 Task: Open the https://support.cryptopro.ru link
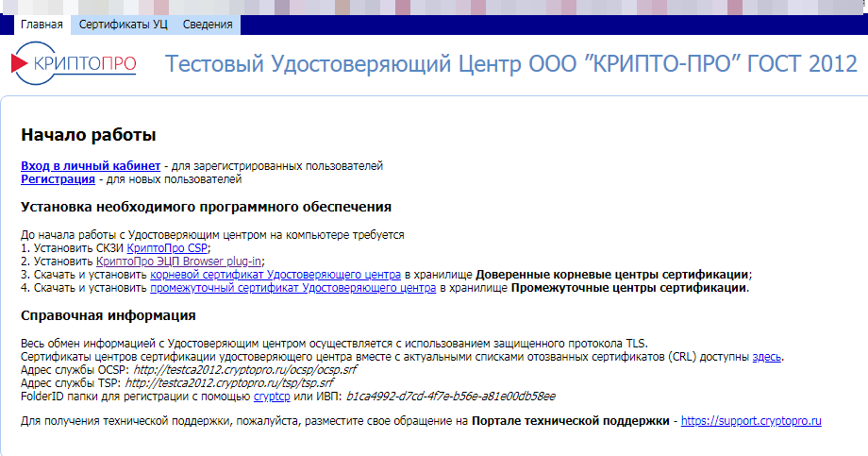coord(751,421)
